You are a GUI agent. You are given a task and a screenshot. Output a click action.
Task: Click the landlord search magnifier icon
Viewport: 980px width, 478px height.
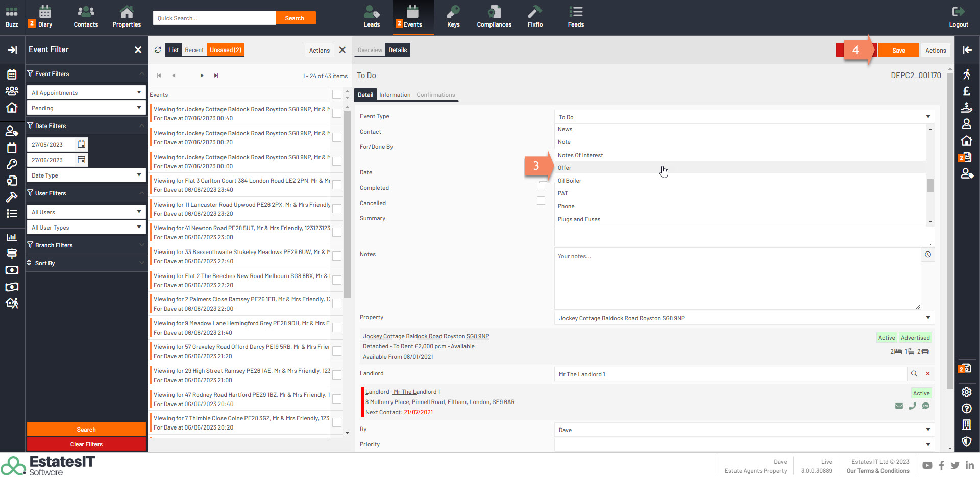click(x=914, y=374)
